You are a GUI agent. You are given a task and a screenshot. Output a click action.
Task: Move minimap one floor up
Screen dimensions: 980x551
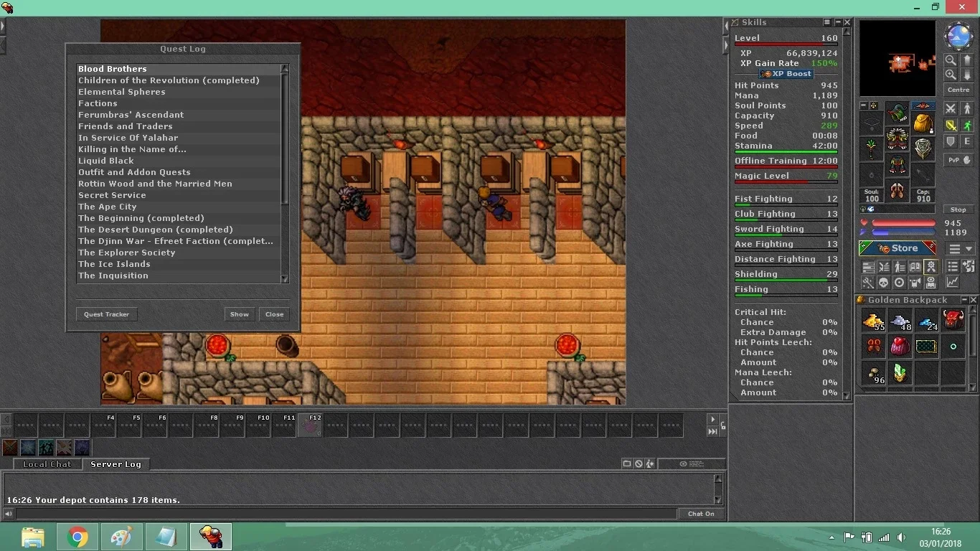point(967,60)
